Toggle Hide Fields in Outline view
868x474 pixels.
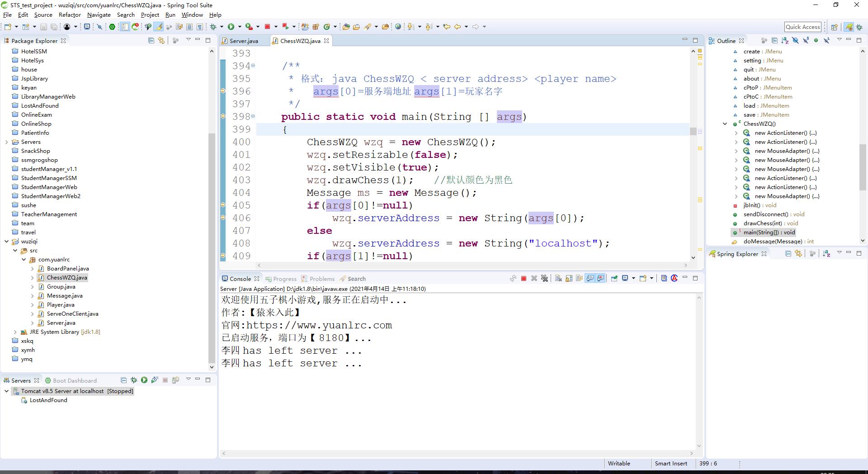click(795, 41)
